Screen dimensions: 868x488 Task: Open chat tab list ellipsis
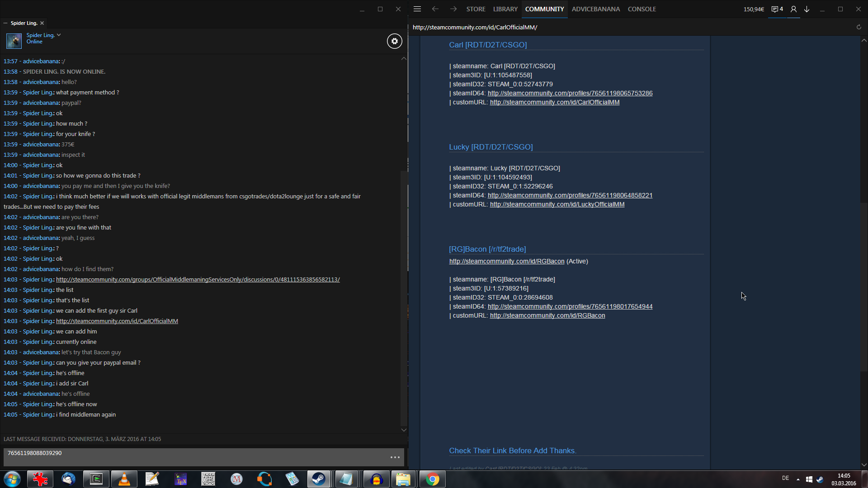[x=5, y=23]
